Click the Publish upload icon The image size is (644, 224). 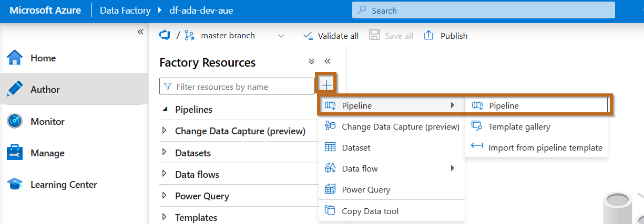point(429,35)
